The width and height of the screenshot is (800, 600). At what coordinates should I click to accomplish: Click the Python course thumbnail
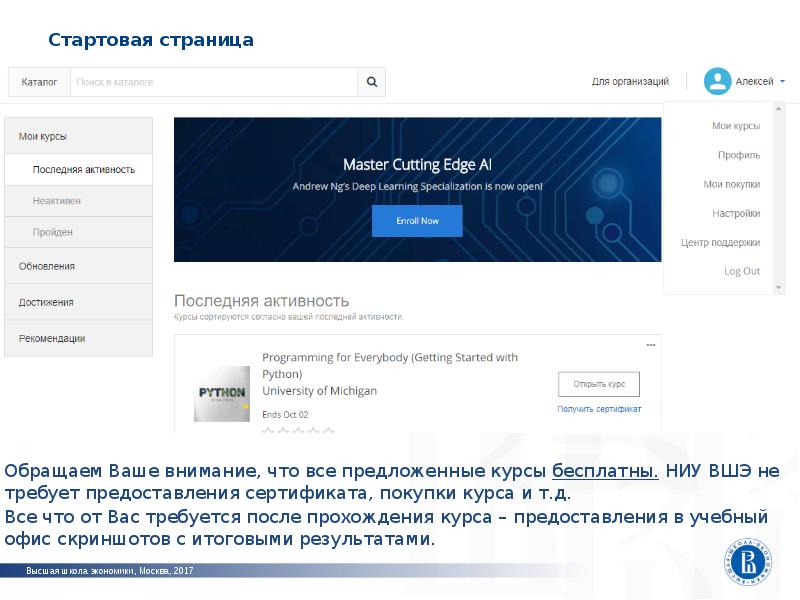[221, 393]
